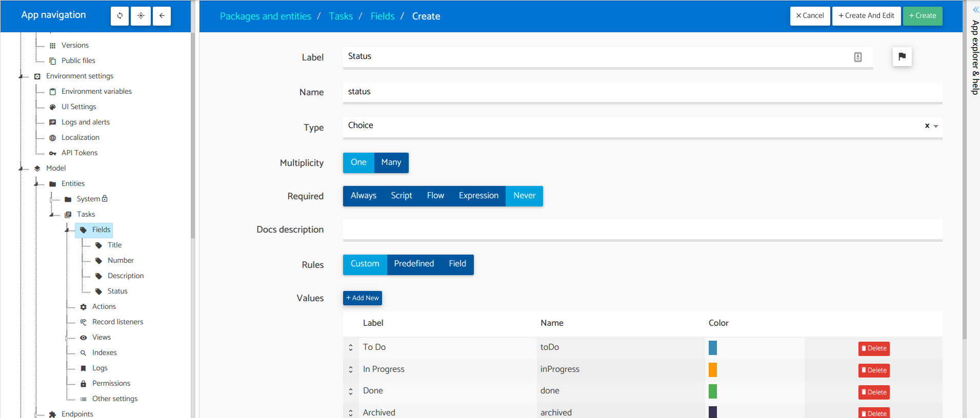Viewport: 980px width, 418px height.
Task: Open the Type dropdown arrow
Action: tap(936, 127)
